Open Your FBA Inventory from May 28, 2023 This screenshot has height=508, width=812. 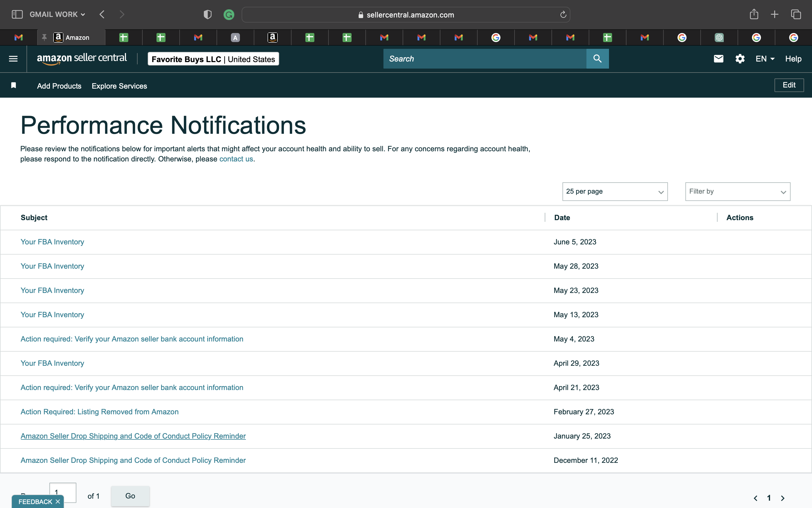52,266
